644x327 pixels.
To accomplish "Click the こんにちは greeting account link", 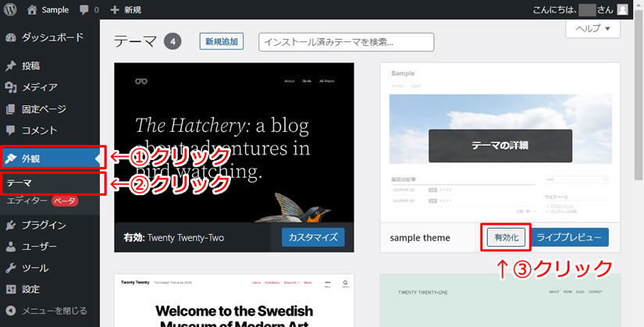I will pos(573,10).
